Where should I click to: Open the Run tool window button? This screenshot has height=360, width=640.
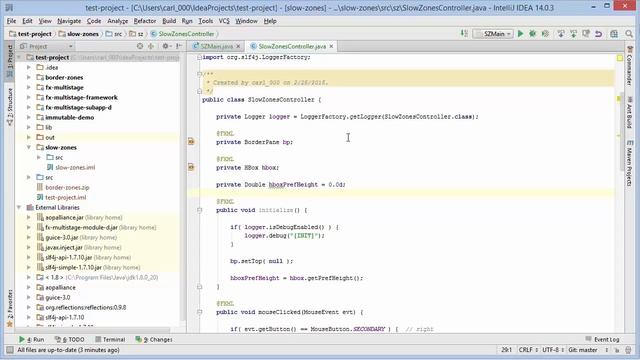click(x=31, y=339)
